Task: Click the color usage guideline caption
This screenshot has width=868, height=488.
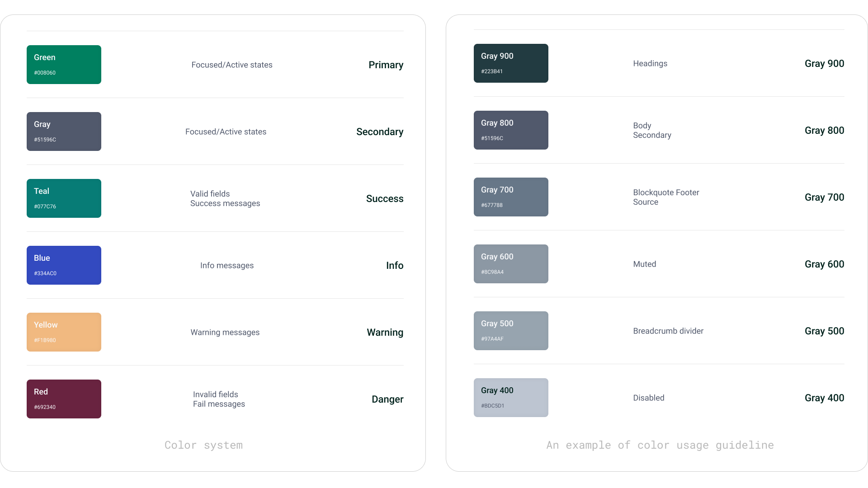Action: pos(660,445)
